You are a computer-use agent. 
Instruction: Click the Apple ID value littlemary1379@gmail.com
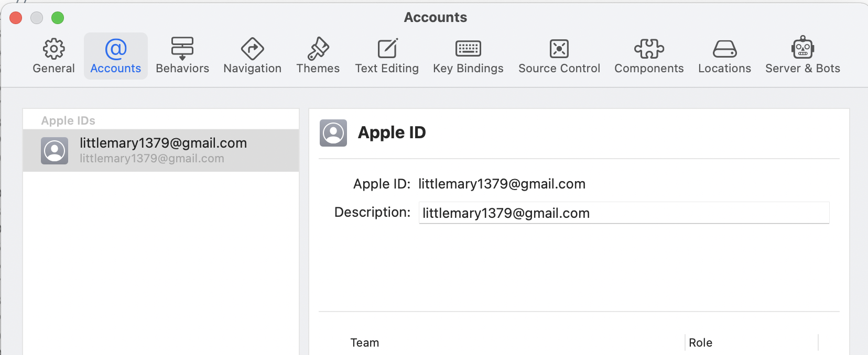pyautogui.click(x=502, y=184)
